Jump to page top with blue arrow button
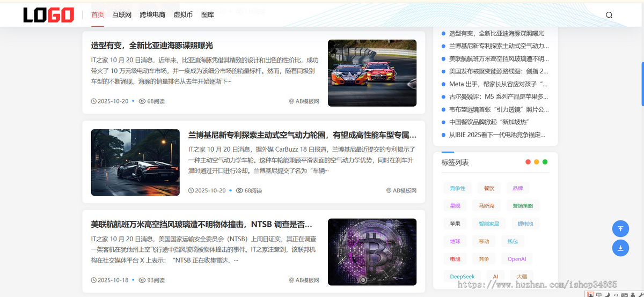The image size is (644, 297). click(620, 229)
